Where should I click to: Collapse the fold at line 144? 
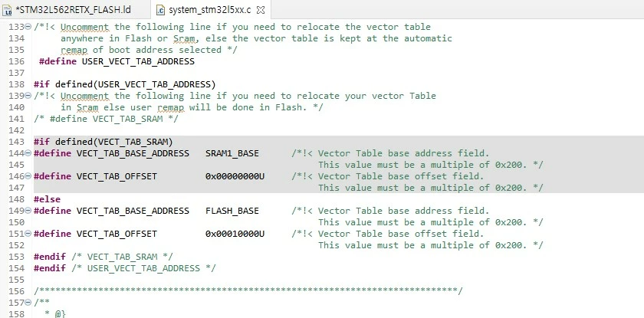(x=28, y=153)
